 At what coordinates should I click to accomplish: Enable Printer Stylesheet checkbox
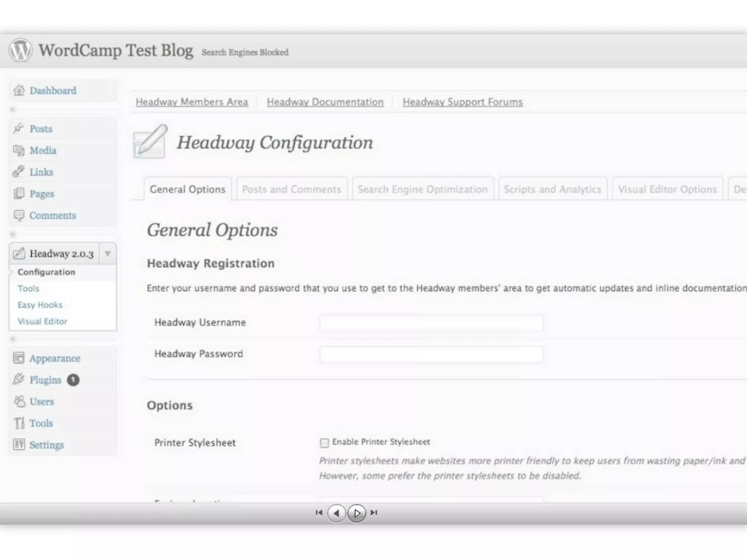pyautogui.click(x=324, y=443)
